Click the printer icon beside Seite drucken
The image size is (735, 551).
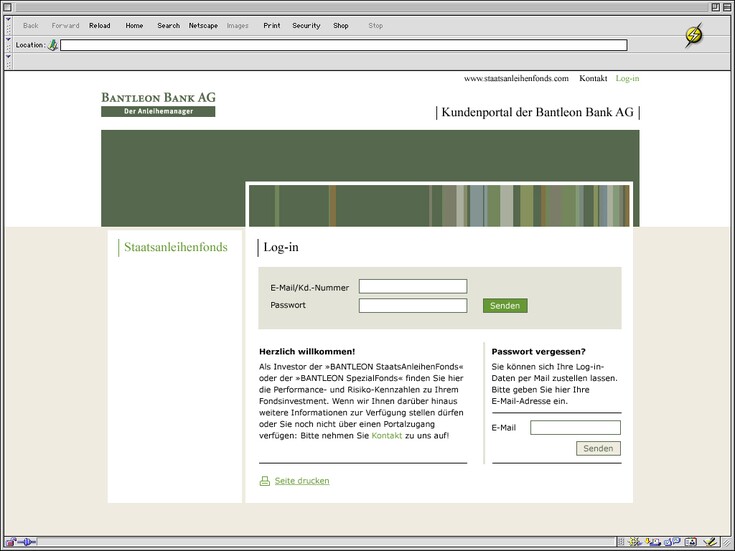(265, 481)
